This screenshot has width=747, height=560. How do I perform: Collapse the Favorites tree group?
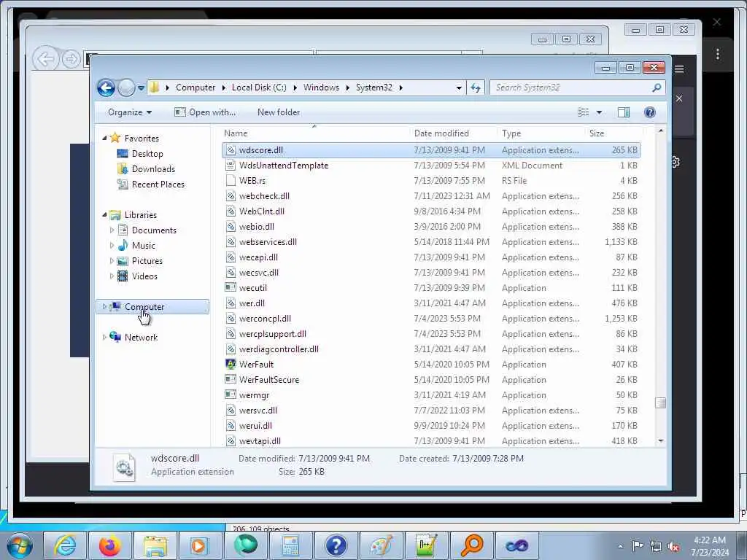click(x=105, y=138)
